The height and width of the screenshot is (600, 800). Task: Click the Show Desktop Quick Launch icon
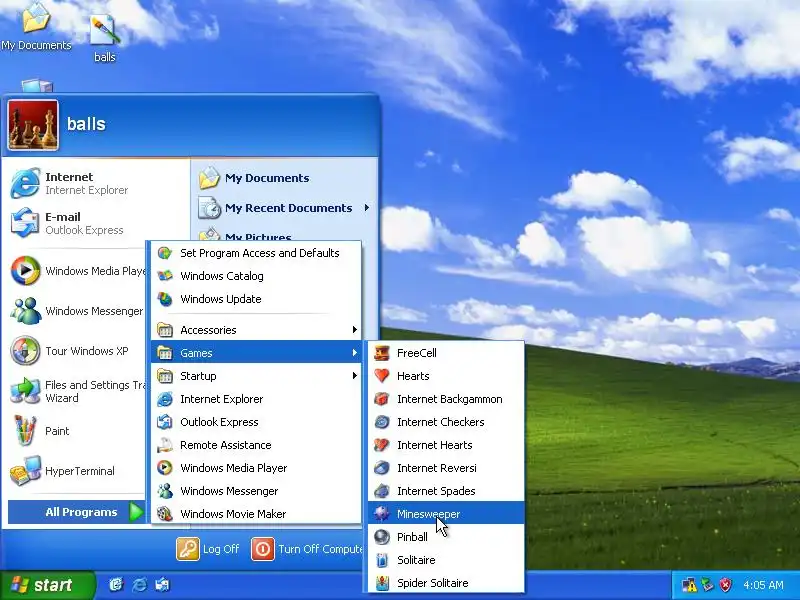pos(116,585)
